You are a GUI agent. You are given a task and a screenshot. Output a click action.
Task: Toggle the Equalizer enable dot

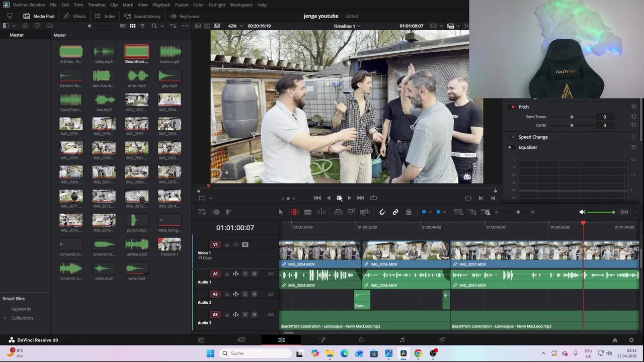click(510, 147)
